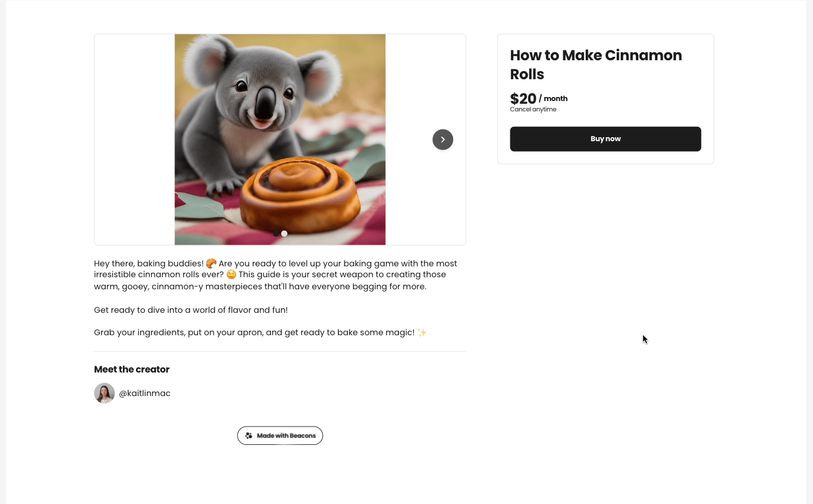The image size is (813, 504).
Task: Click the kaitlinmac creator avatar photo
Action: pos(104,393)
